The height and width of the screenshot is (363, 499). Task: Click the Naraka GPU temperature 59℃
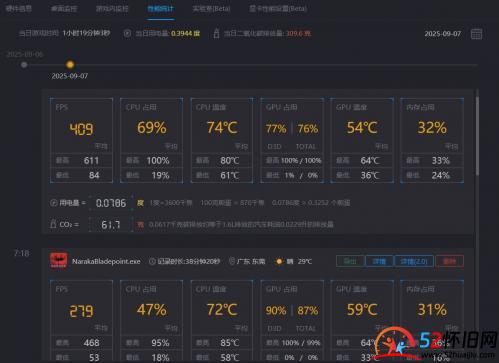point(362,310)
